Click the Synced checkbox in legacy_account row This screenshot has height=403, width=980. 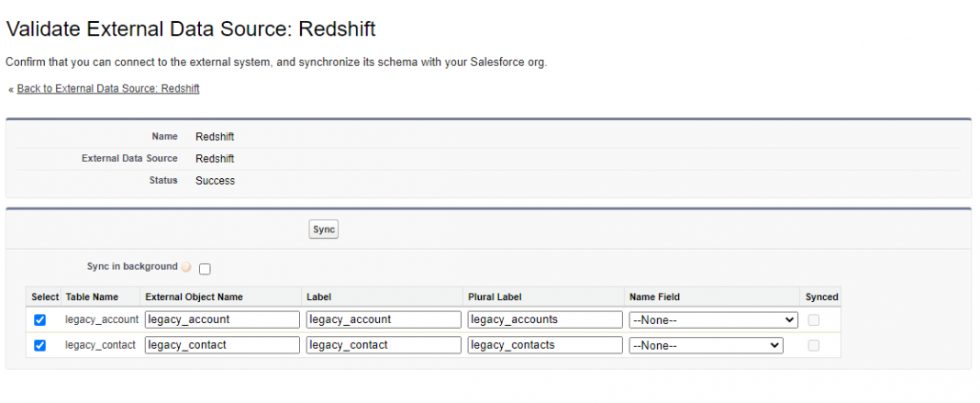813,320
